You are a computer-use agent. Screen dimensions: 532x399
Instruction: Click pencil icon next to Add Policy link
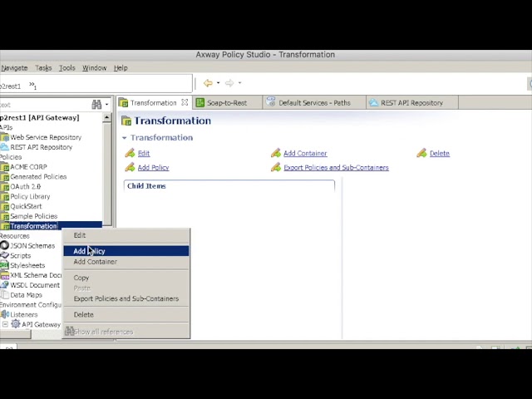[130, 167]
